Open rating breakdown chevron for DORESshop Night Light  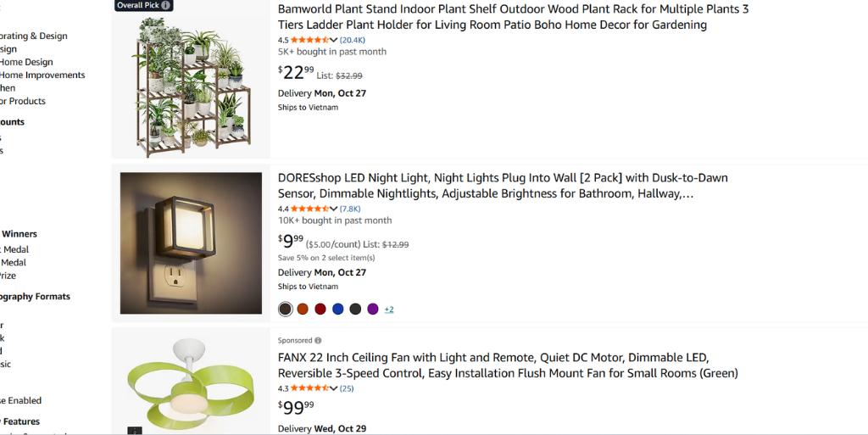coord(334,209)
